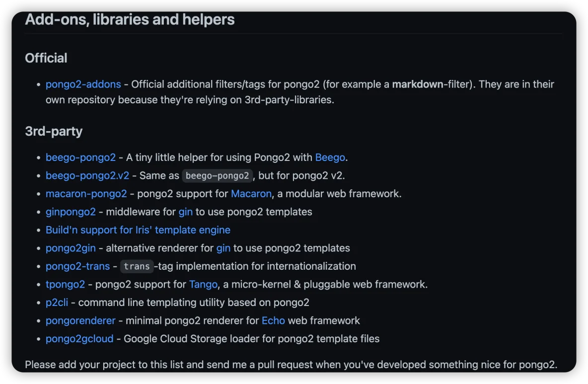
Task: Click the gin link in the pongo2gin row
Action: point(223,248)
